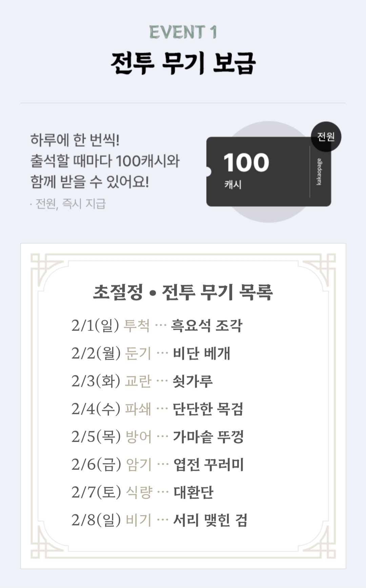The image size is (366, 588).
Task: Tap the 전원, 즉시 지급 note
Action: (x=68, y=204)
